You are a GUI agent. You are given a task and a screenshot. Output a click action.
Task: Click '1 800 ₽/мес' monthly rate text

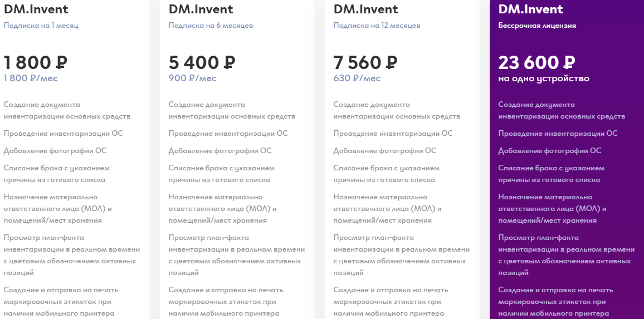pos(31,78)
